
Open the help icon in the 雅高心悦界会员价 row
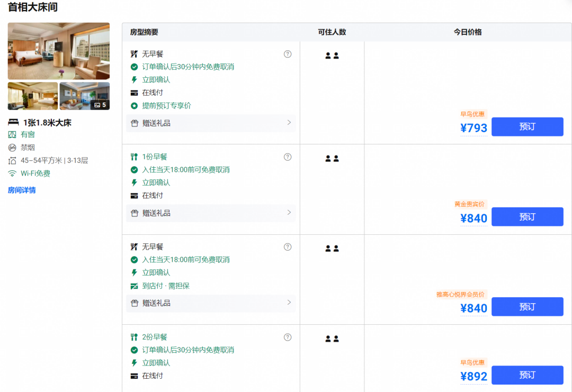[x=288, y=247]
